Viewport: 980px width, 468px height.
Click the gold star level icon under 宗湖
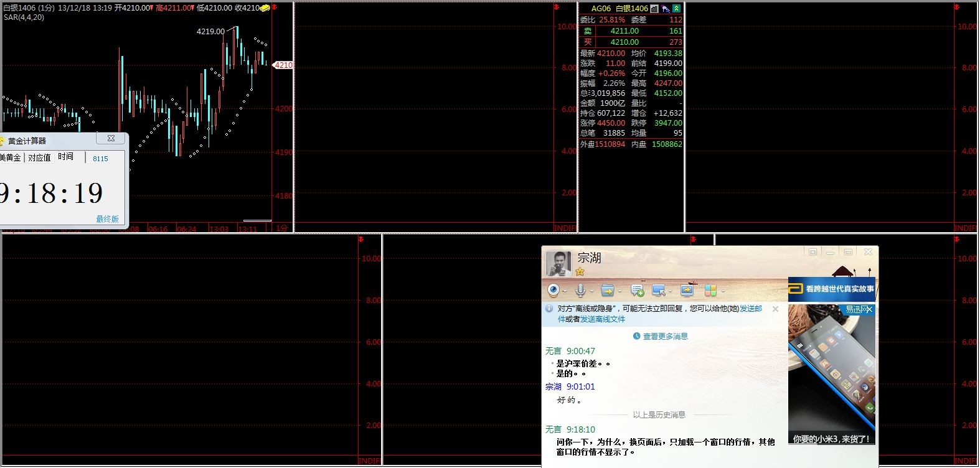click(x=580, y=271)
